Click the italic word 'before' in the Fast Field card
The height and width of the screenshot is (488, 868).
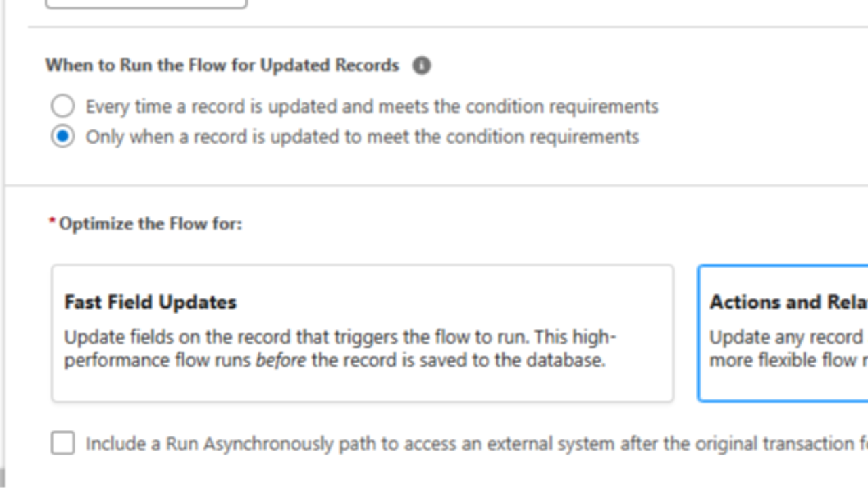click(281, 361)
